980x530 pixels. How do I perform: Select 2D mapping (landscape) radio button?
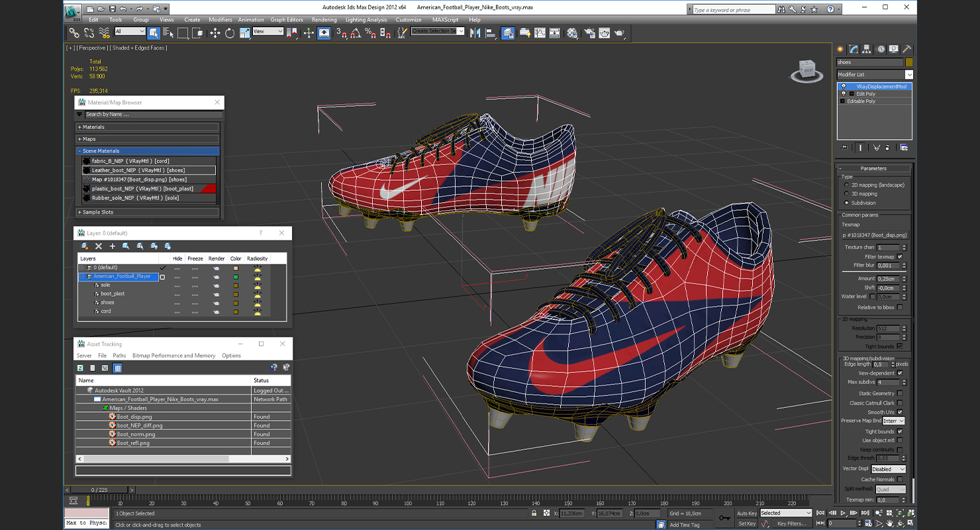(x=846, y=185)
